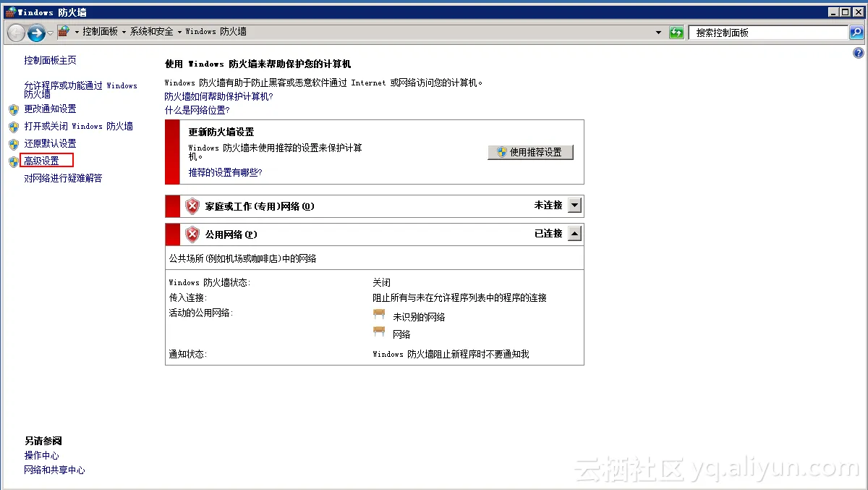
Task: Click the search magnifier icon
Action: click(857, 33)
